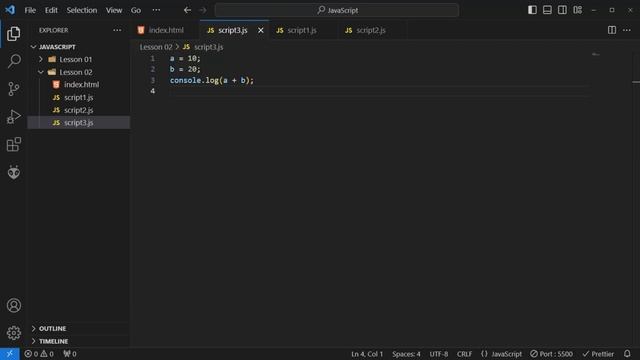
Task: Click line number 4 in the gutter
Action: pyautogui.click(x=153, y=91)
